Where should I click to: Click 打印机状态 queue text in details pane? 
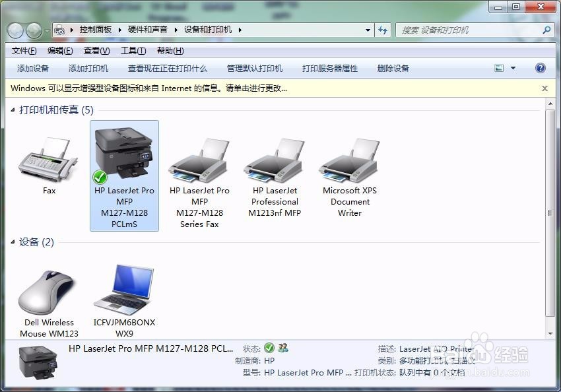pyautogui.click(x=409, y=372)
